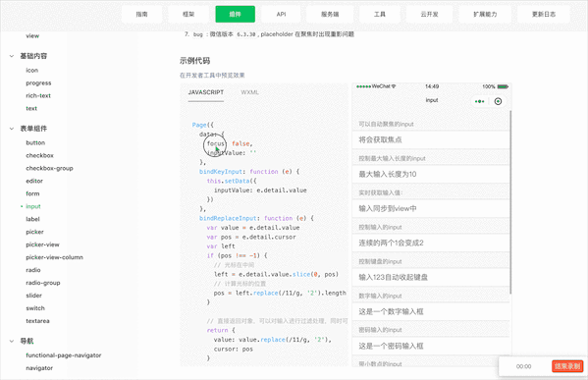Select the active input sidebar item
Screen dimensions: 588x380
pyautogui.click(x=33, y=206)
